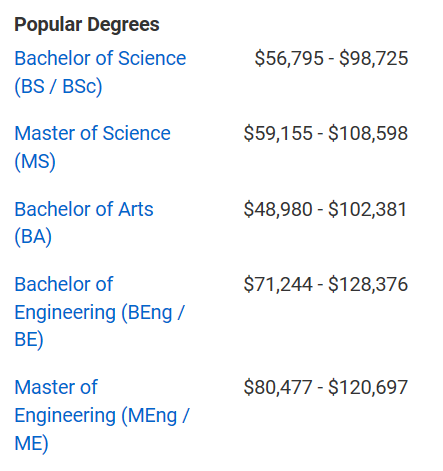The image size is (443, 471).
Task: Click the $80,477 - $120,697 salary range
Action: coord(326,387)
